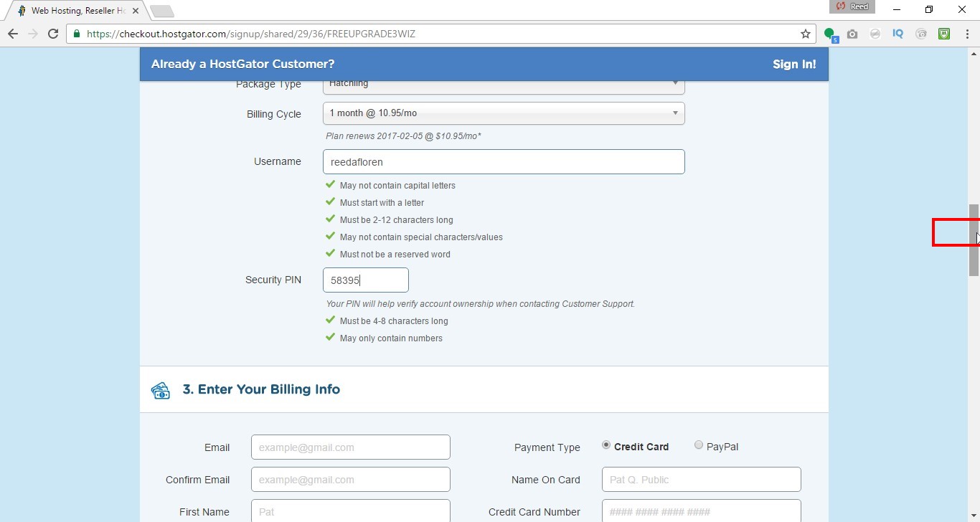Click the Email input field
The image size is (980, 522).
[351, 447]
